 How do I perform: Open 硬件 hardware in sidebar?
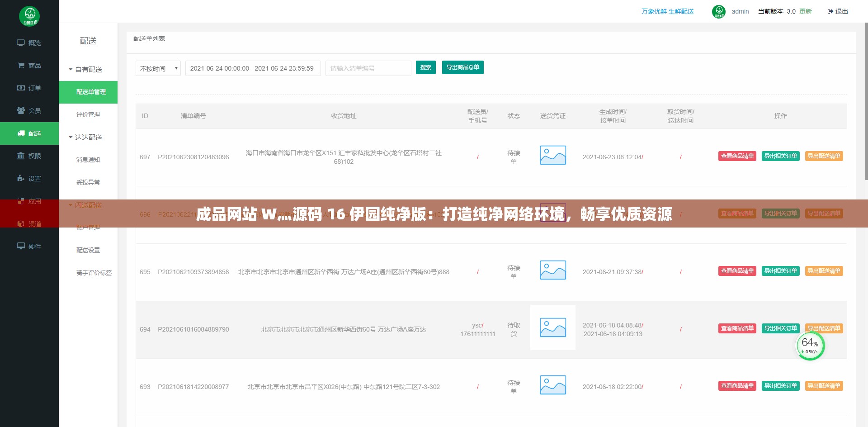click(x=29, y=247)
